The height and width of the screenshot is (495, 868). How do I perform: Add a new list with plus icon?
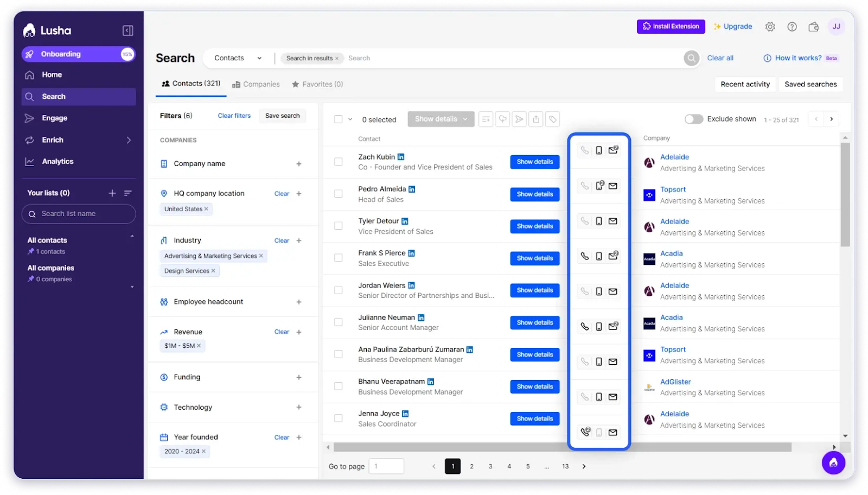[x=112, y=193]
